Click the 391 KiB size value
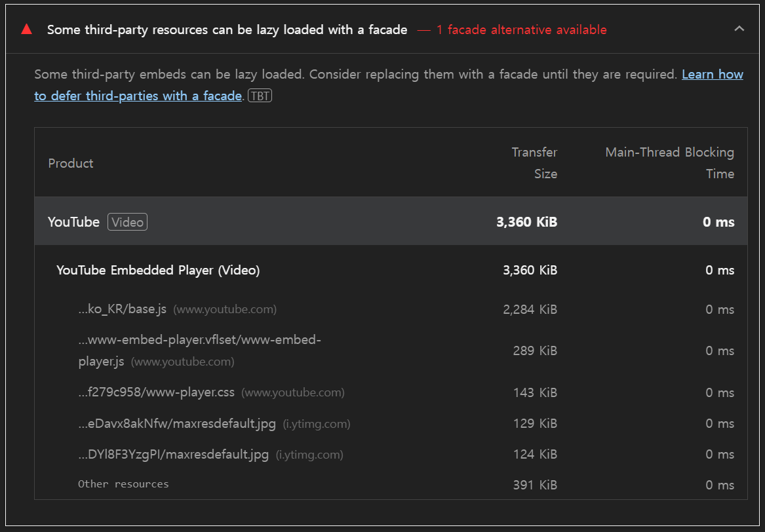The height and width of the screenshot is (532, 765). pos(535,485)
